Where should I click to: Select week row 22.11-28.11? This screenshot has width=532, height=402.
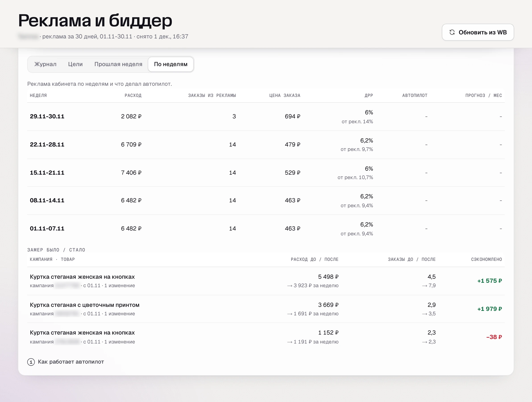pos(266,145)
